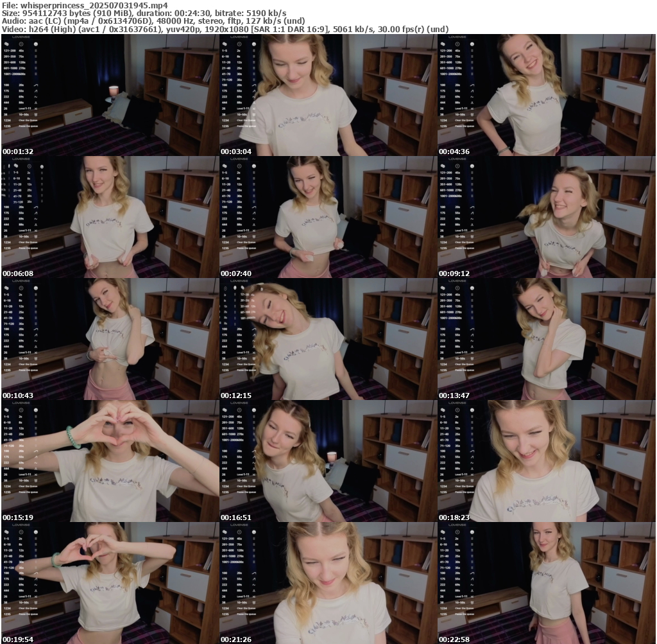
Task: Choose the frame thumbnail at 00:10:43
Action: click(x=110, y=339)
